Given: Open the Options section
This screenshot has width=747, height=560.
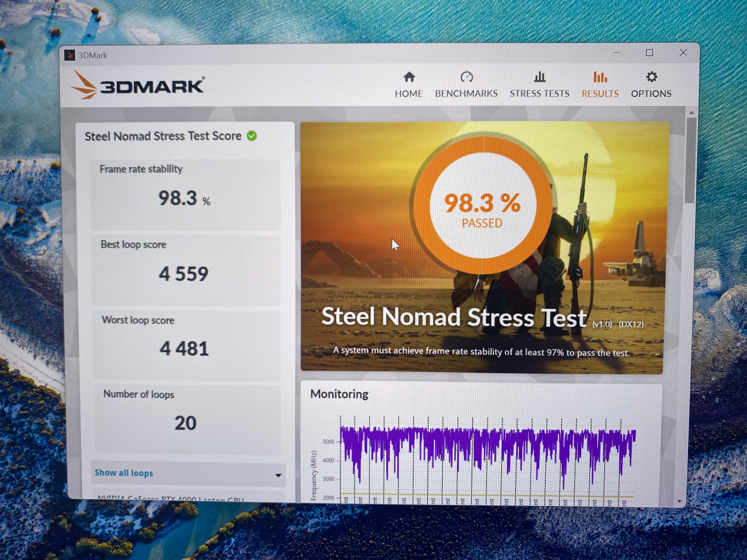Looking at the screenshot, I should tap(651, 84).
